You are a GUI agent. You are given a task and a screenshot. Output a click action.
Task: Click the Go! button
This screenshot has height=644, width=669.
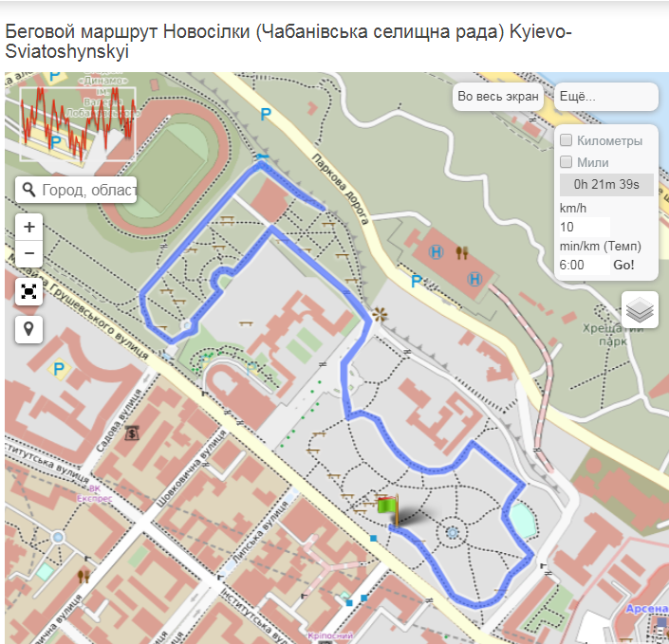click(x=623, y=265)
